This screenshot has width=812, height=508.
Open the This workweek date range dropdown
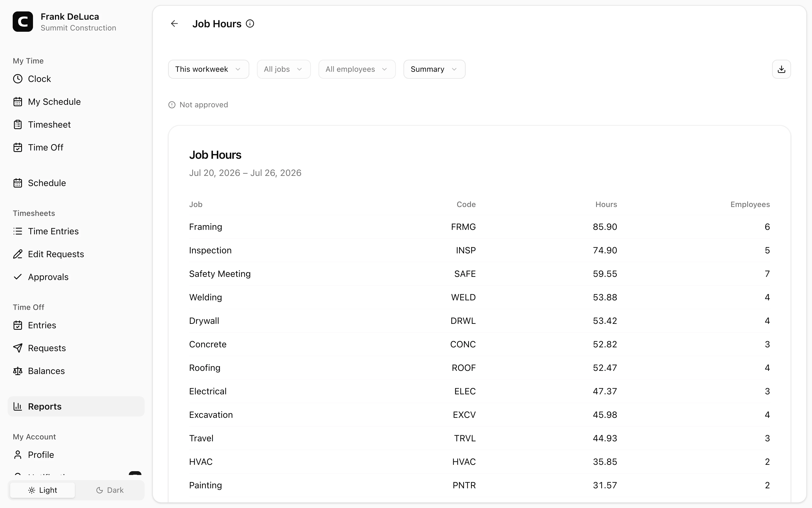[x=208, y=69]
